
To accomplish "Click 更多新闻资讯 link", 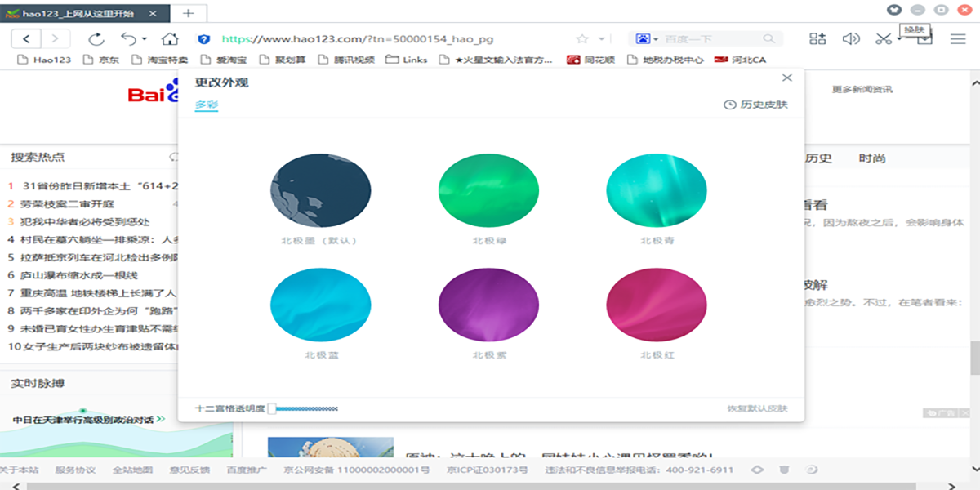I will [x=862, y=89].
